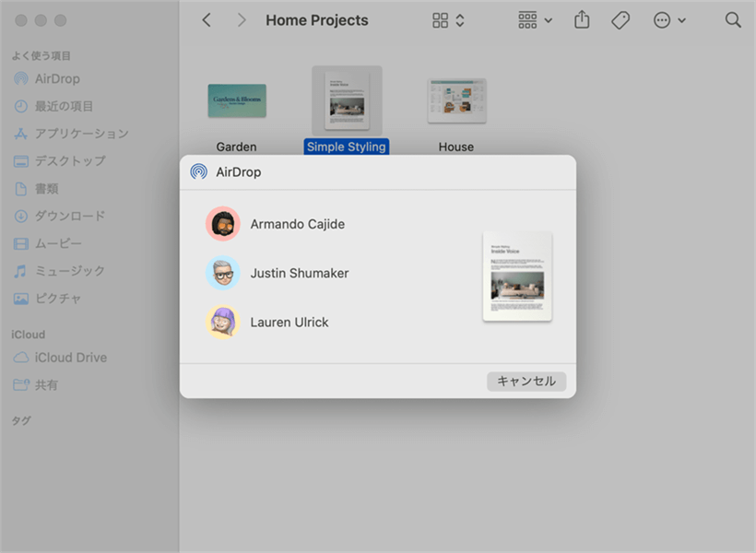This screenshot has height=553, width=756.
Task: Go back with the left chevron
Action: 207,20
